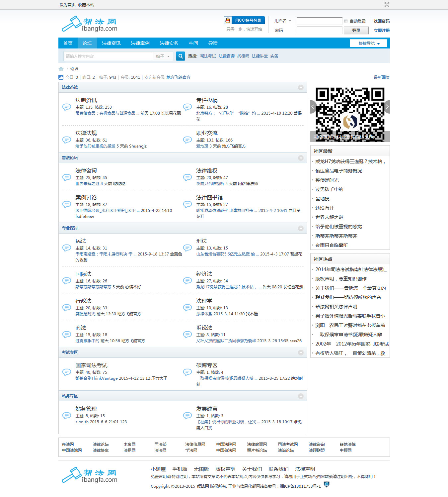
Task: Click the 案例讨论 forum bubble icon
Action: 67,204
